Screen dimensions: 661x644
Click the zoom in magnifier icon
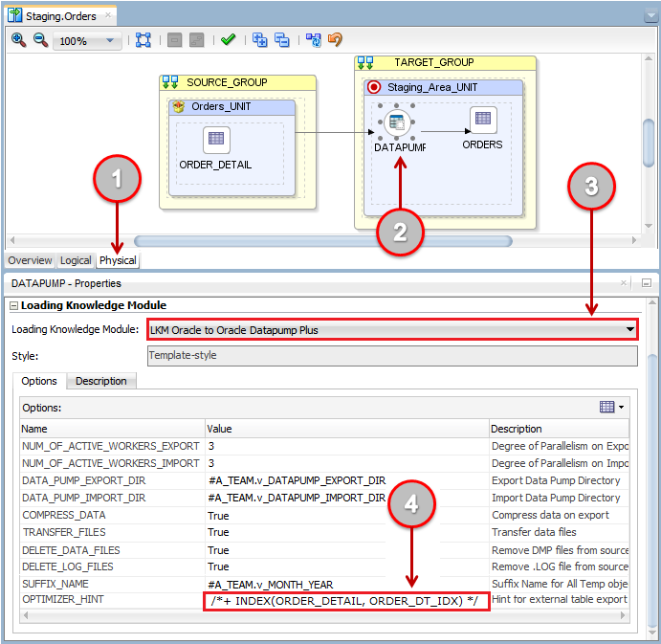click(18, 40)
